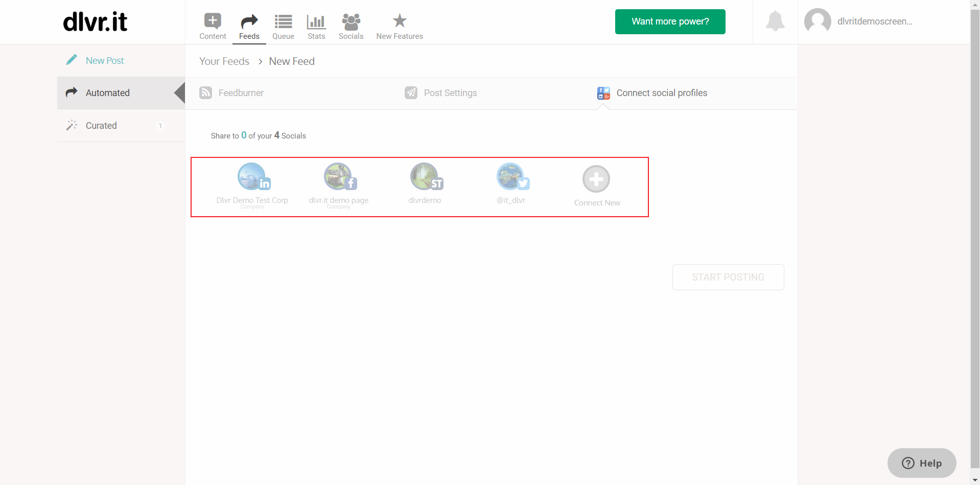980x485 pixels.
Task: Open the Content section icon
Action: pos(213,21)
